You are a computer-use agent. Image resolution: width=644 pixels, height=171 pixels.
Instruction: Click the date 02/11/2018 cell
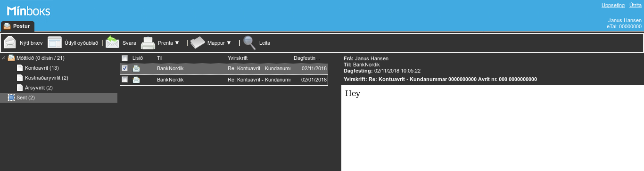314,68
